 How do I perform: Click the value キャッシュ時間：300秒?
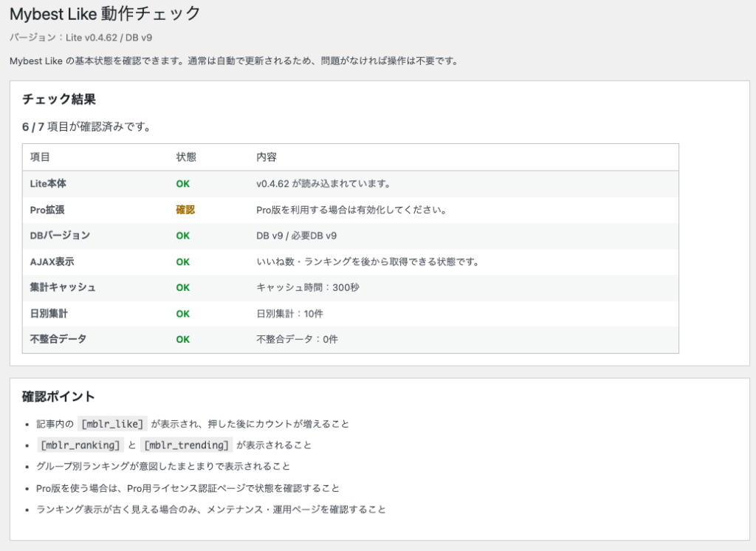(308, 287)
